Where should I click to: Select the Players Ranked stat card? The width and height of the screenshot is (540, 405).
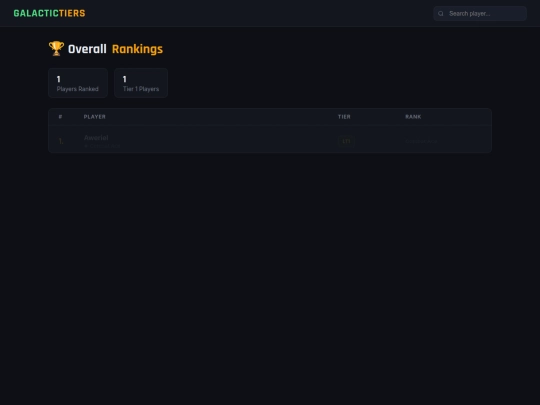click(78, 83)
